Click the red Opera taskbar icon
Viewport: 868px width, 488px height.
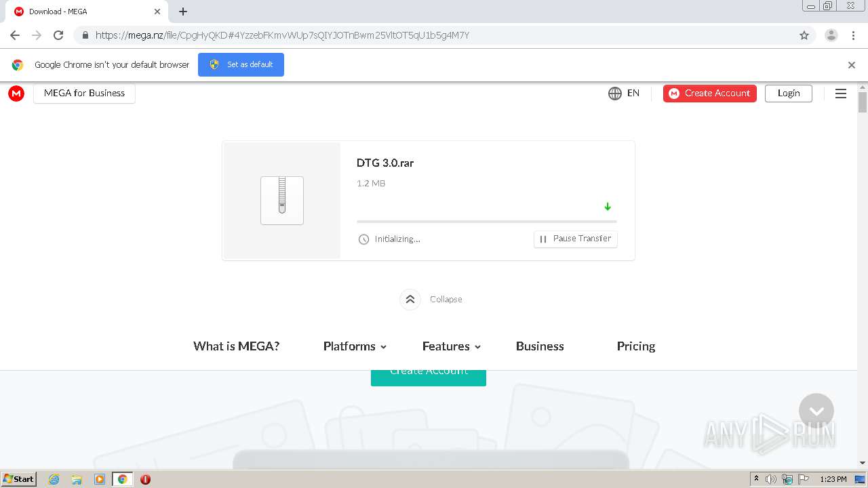145,479
